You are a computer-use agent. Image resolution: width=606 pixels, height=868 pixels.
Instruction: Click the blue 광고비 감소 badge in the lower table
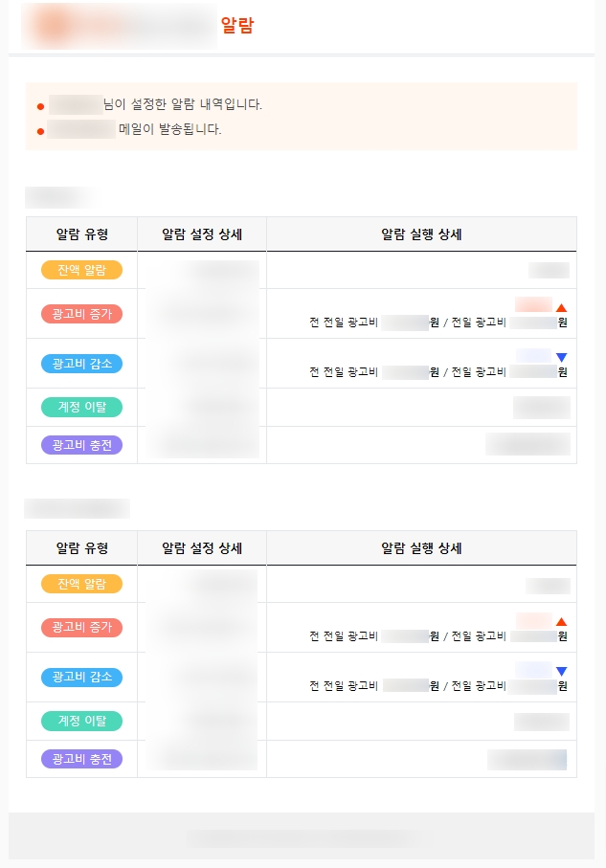81,678
